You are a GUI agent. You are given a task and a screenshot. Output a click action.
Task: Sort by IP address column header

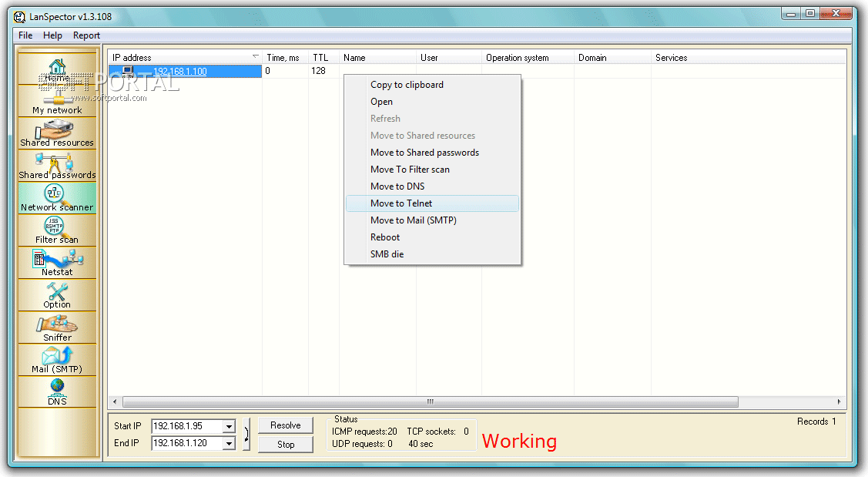click(185, 58)
